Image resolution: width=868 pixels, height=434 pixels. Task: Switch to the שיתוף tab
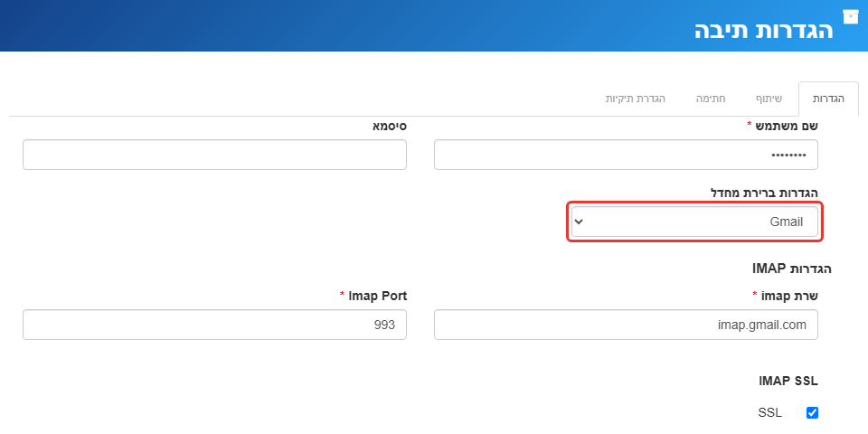769,99
